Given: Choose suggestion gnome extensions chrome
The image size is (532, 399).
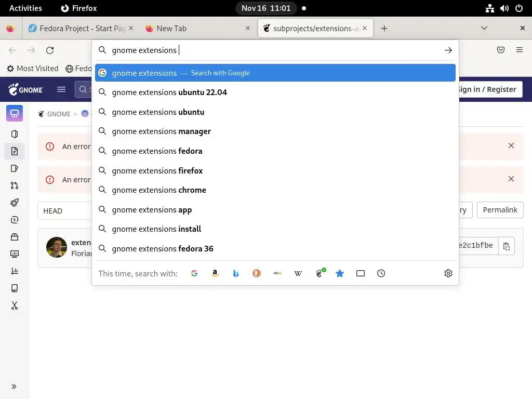Looking at the screenshot, I should pos(275,190).
